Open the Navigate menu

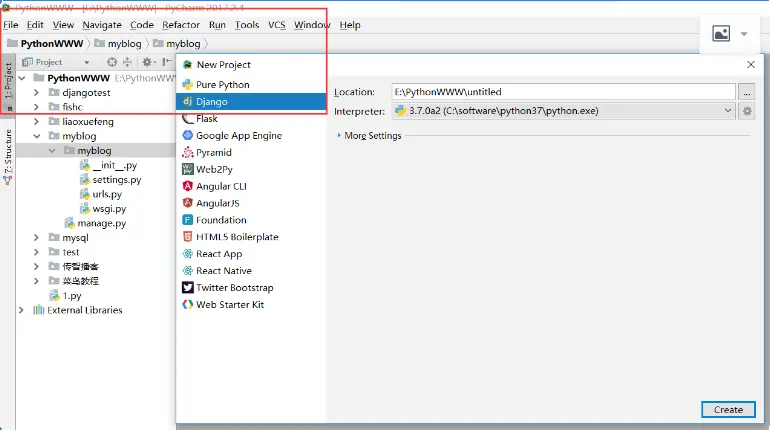click(102, 25)
